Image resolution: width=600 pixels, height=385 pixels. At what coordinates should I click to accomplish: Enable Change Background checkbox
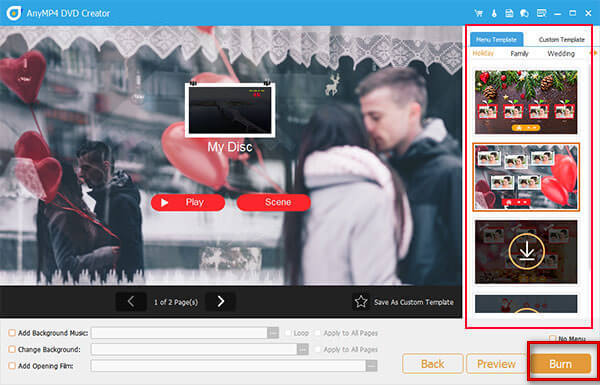click(12, 349)
